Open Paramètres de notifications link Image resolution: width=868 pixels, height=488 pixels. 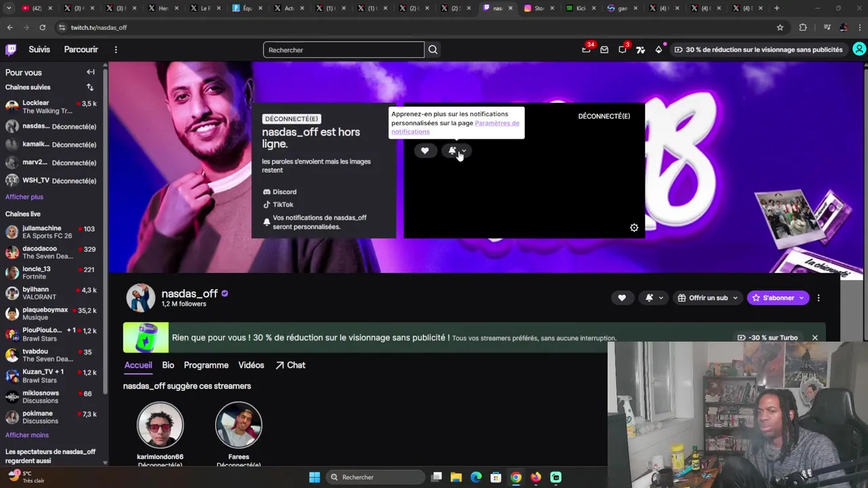455,127
